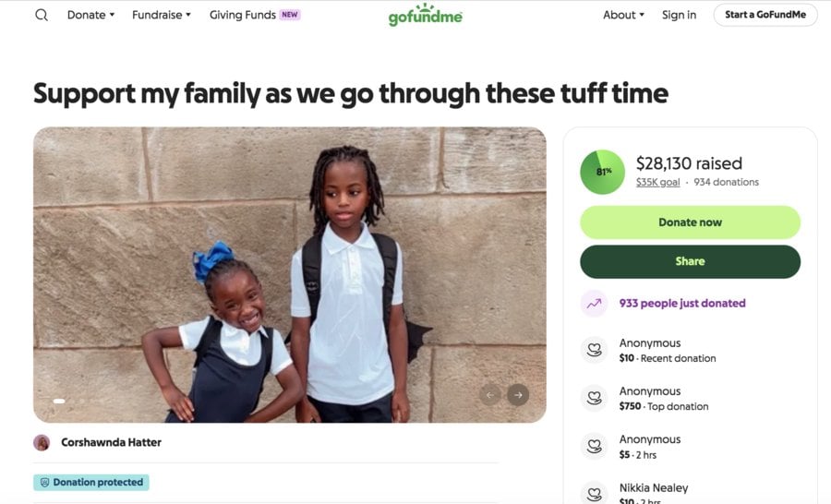The height and width of the screenshot is (504, 831).
Task: Click the search magnifier icon
Action: pyautogui.click(x=42, y=15)
